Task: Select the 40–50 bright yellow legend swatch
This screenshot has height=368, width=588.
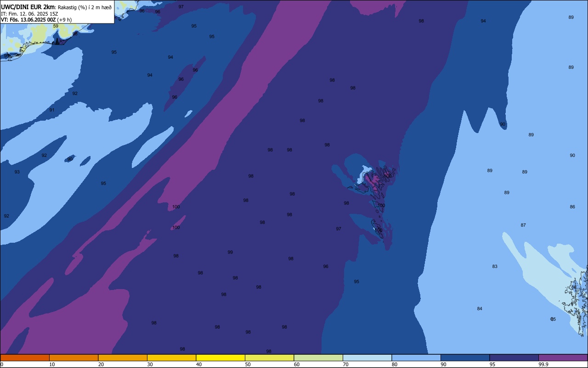Action: tap(220, 357)
